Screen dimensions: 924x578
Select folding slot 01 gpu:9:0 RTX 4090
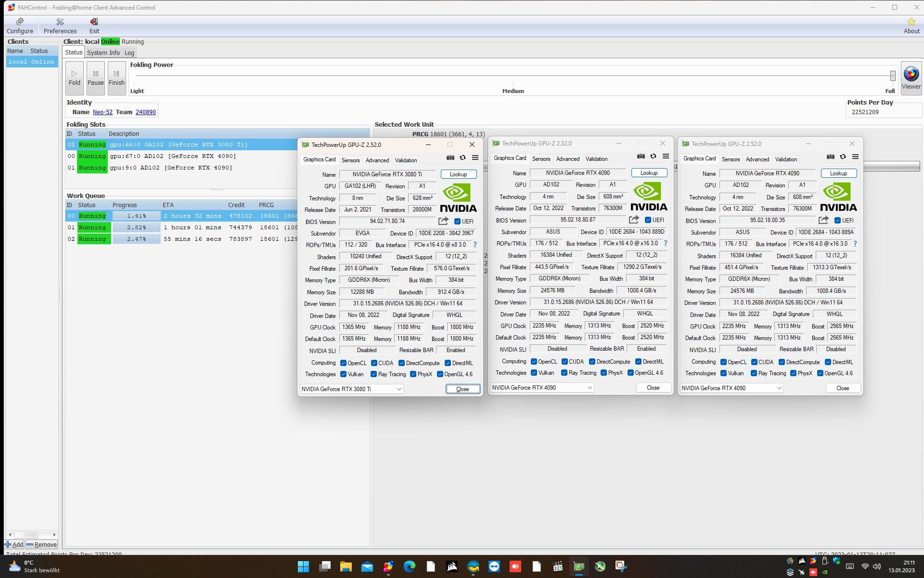pos(181,168)
